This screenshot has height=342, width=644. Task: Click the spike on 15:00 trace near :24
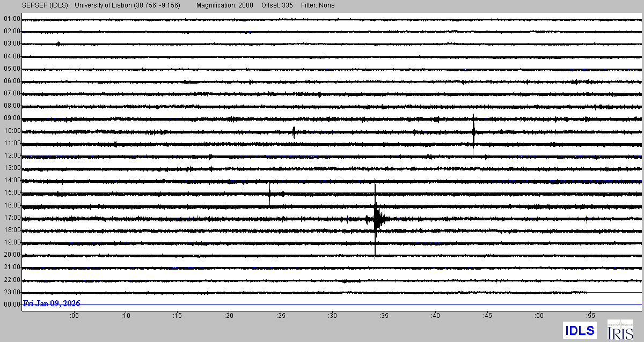click(269, 194)
